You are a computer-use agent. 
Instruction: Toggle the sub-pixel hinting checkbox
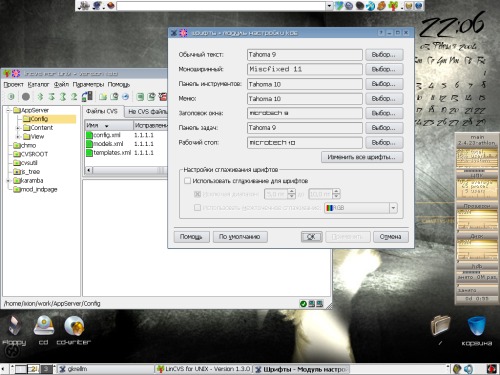(x=197, y=208)
